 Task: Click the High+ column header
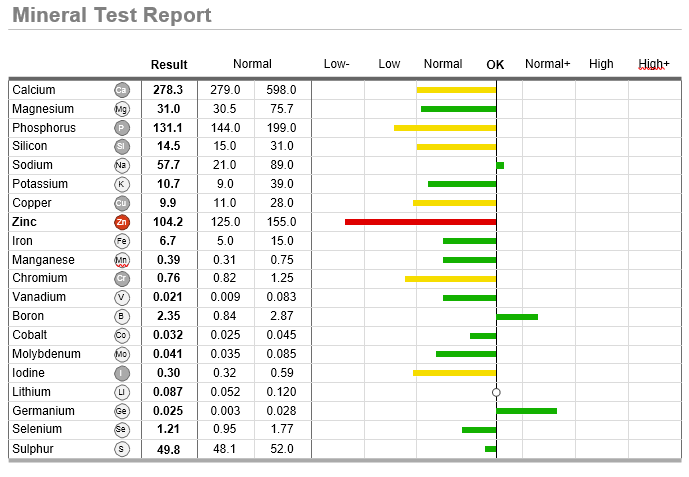[x=653, y=64]
